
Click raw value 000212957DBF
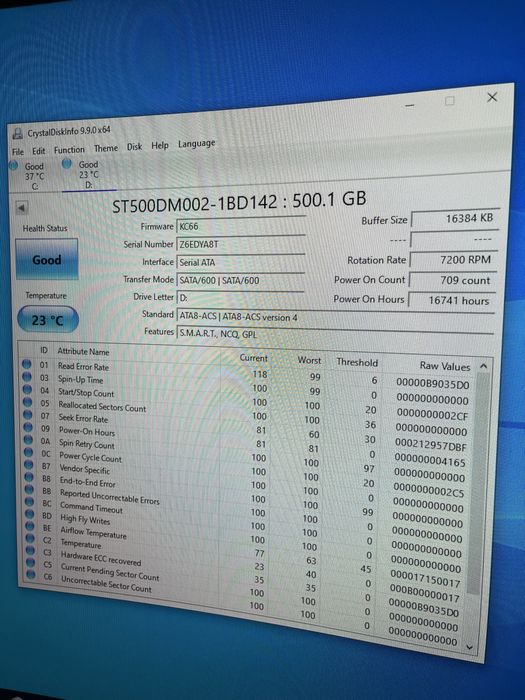431,445
